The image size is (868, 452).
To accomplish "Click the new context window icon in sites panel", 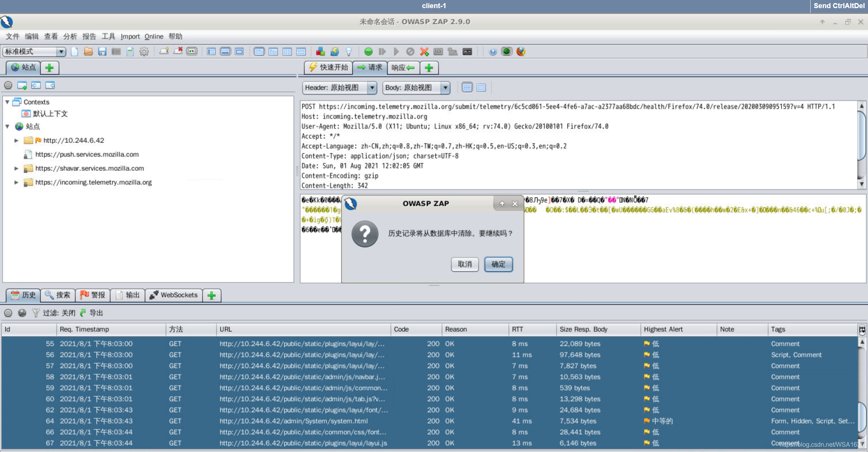I will pos(22,85).
